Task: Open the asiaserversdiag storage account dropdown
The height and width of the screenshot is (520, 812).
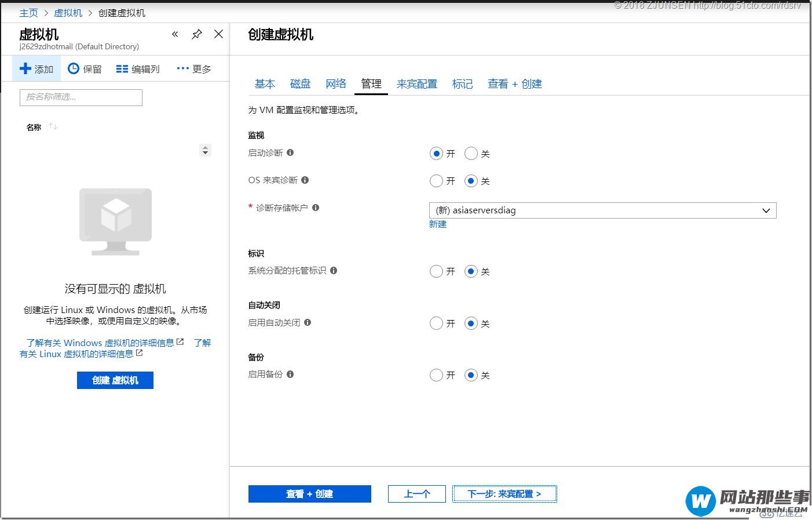Action: [602, 210]
